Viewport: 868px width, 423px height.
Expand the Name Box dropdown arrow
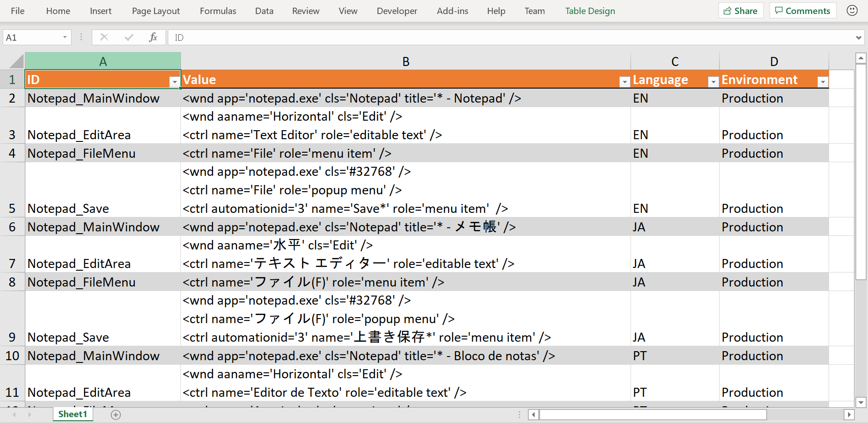click(x=65, y=38)
